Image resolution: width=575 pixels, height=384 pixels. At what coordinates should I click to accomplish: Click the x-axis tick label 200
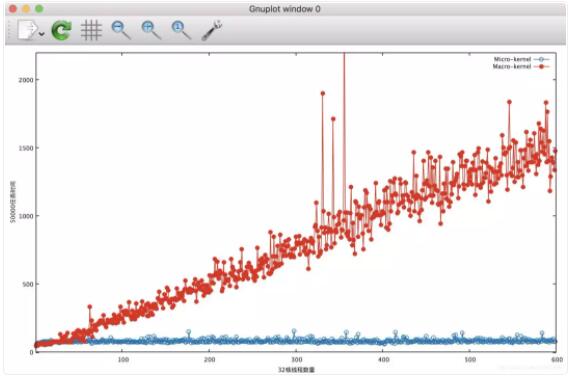pyautogui.click(x=209, y=360)
